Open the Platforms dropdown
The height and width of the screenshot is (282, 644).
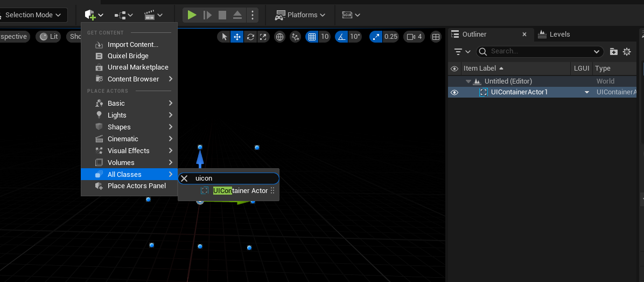click(x=300, y=15)
